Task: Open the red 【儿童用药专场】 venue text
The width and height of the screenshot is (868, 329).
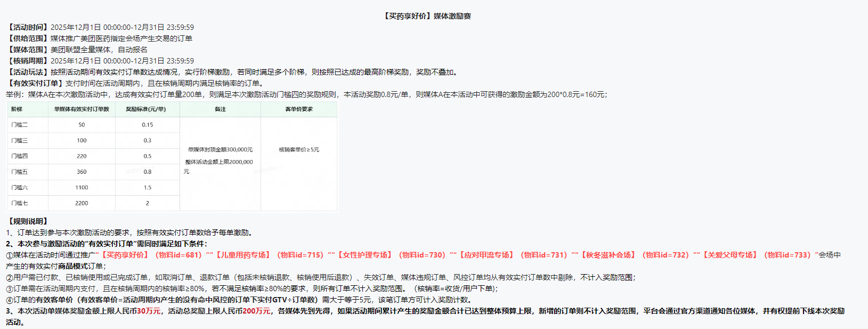Action: (243, 255)
